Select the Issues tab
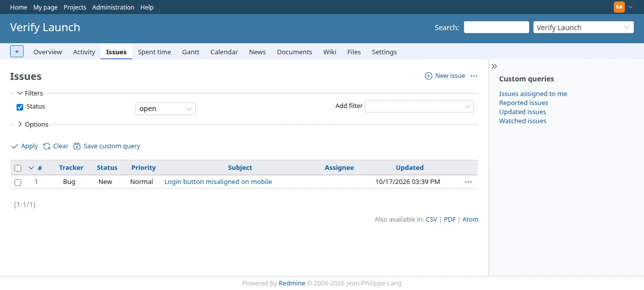644x290 pixels. pos(116,52)
